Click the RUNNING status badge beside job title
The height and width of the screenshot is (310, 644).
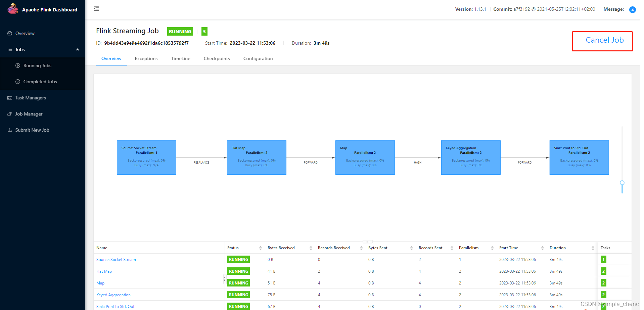[180, 32]
